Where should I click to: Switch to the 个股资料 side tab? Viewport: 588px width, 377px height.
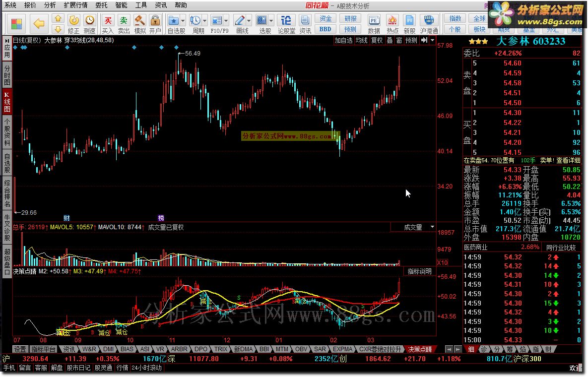click(x=7, y=132)
